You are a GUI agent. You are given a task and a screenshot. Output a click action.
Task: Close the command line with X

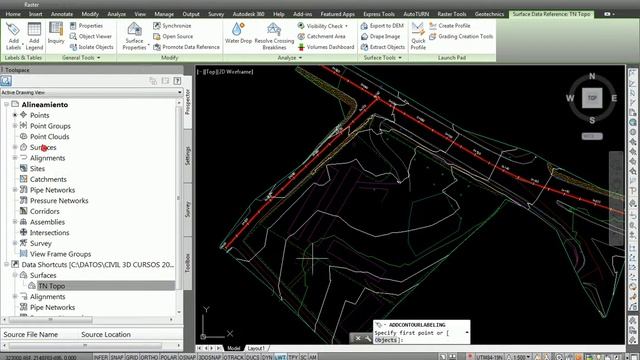(x=358, y=338)
